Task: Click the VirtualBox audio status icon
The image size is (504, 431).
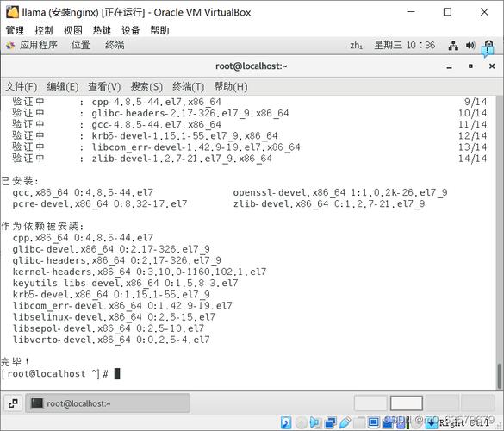Action: point(315,422)
